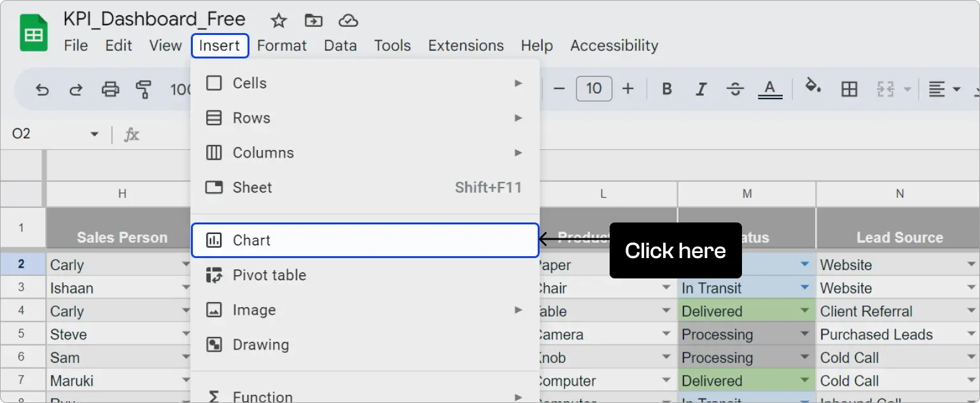980x403 pixels.
Task: Check the document cloud save status icon
Action: (x=349, y=20)
